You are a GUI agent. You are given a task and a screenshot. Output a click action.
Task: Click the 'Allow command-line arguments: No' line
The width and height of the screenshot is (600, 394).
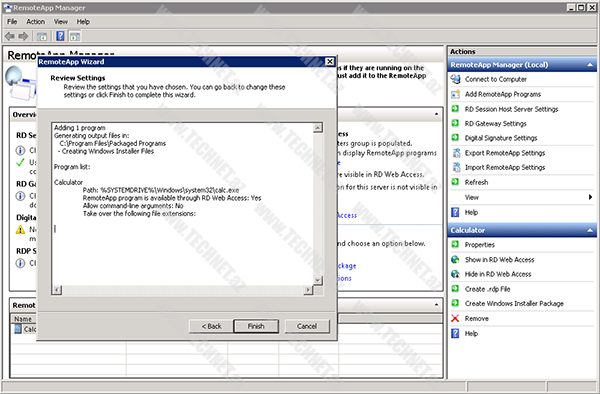[133, 206]
